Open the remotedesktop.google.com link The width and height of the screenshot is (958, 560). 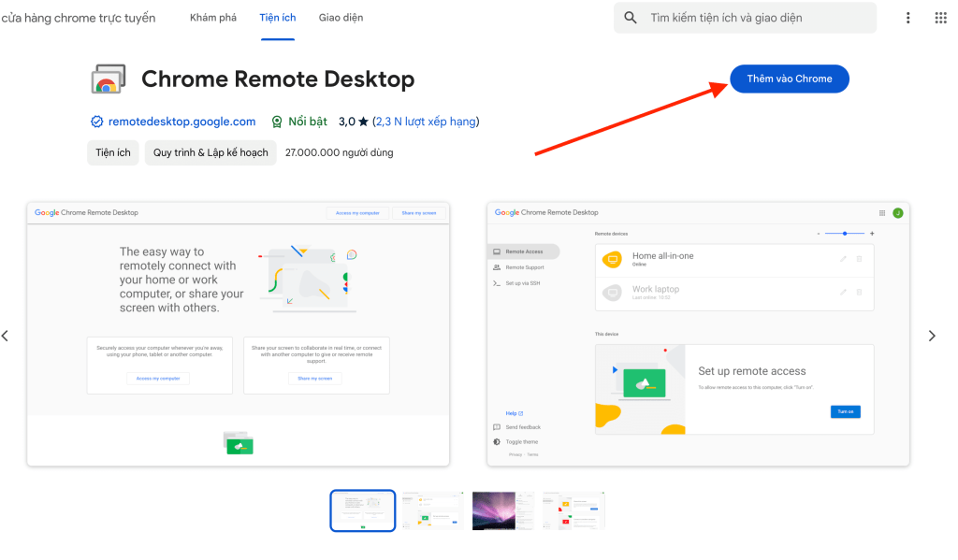tap(182, 122)
